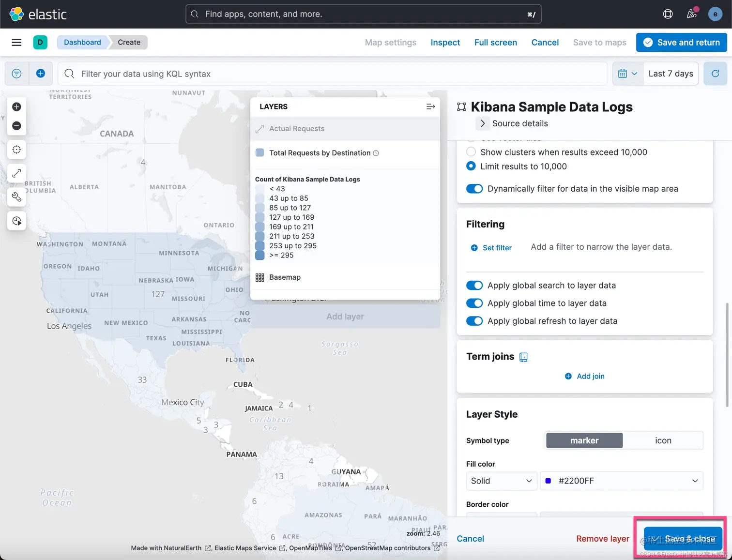Image resolution: width=732 pixels, height=560 pixels.
Task: Click the green D space avatar
Action: [x=40, y=42]
